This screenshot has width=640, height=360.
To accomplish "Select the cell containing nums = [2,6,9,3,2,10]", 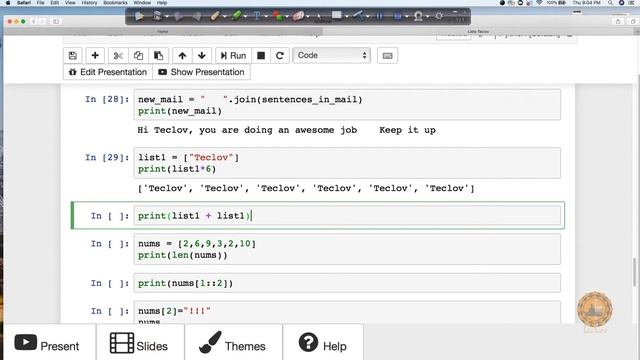I will click(x=347, y=249).
